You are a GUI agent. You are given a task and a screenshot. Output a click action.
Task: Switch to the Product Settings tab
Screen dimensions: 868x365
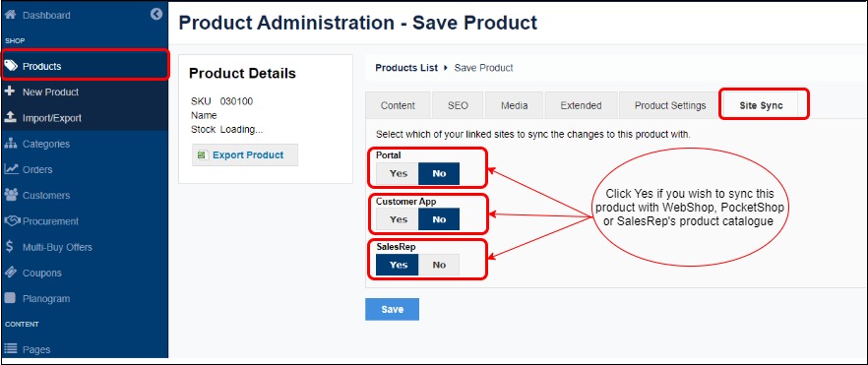tap(670, 105)
